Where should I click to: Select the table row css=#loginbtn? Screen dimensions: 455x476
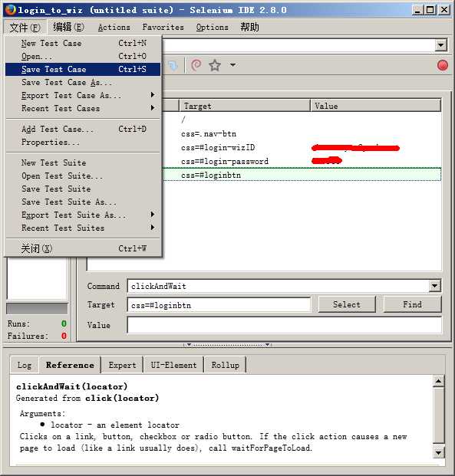(x=302, y=176)
